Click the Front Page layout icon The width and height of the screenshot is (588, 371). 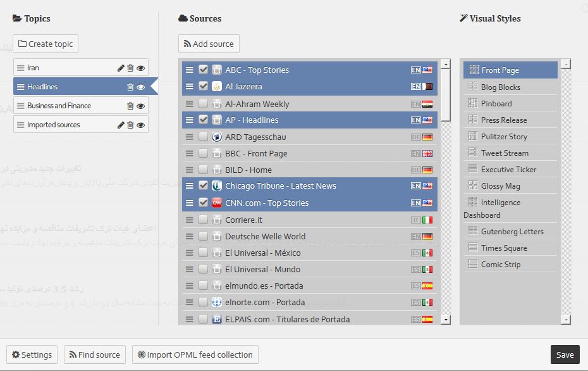pyautogui.click(x=474, y=70)
